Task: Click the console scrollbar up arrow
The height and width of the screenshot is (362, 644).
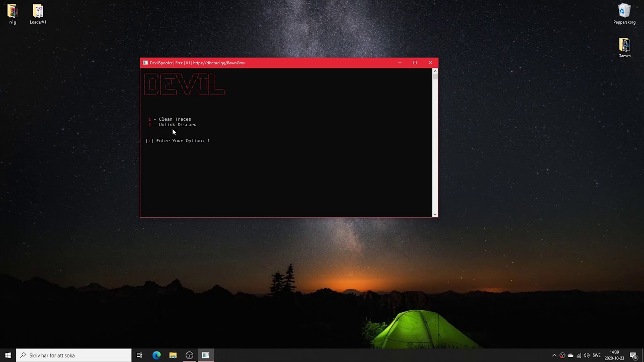Action: pos(435,71)
